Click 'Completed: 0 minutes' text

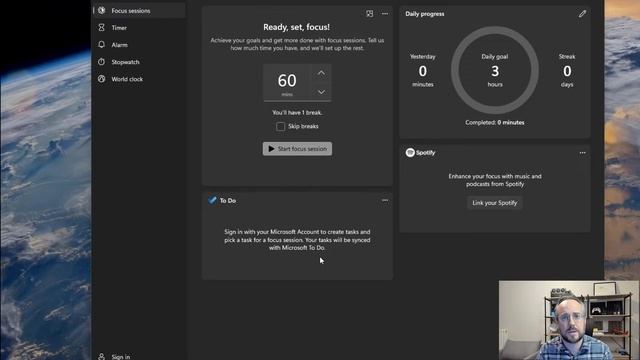click(x=495, y=122)
